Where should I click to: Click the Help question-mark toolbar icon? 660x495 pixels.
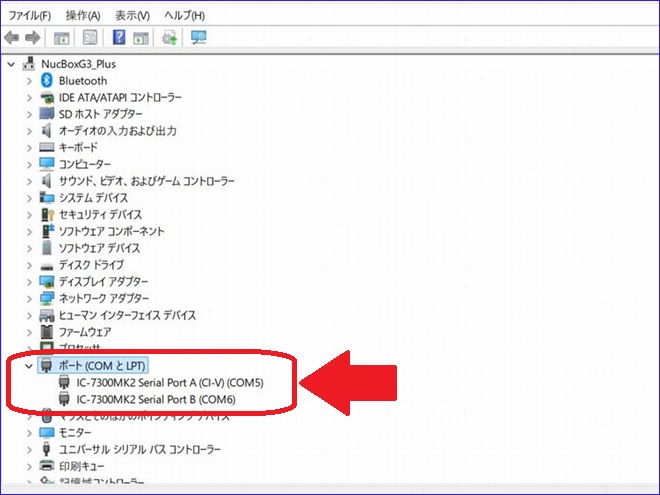pyautogui.click(x=119, y=38)
